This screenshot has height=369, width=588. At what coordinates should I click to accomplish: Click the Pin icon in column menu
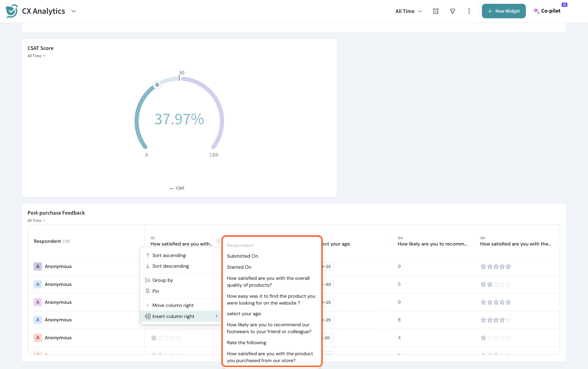click(148, 291)
